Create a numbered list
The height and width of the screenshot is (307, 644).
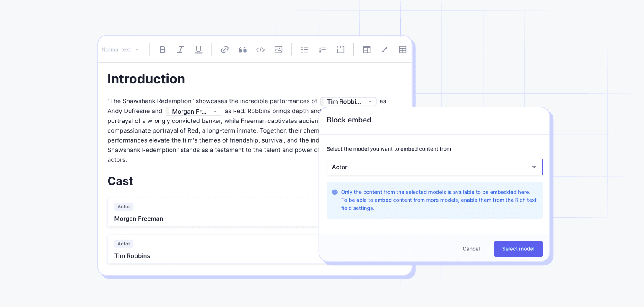tap(322, 49)
